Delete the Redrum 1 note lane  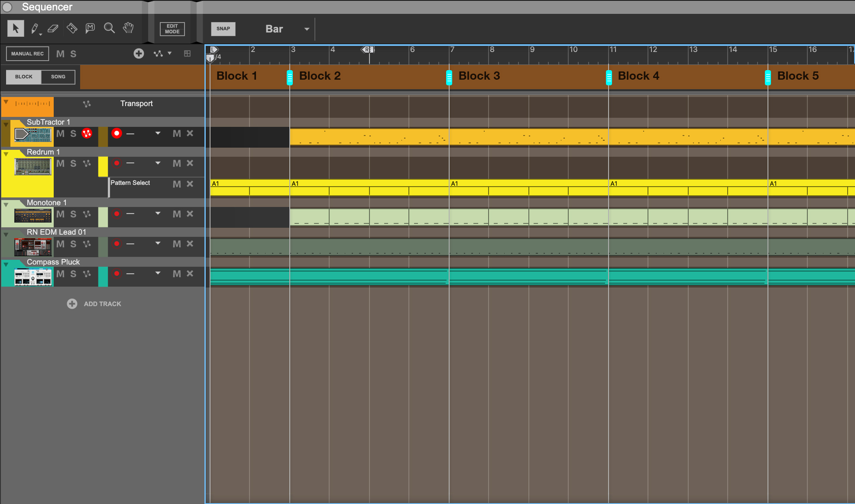(x=190, y=163)
